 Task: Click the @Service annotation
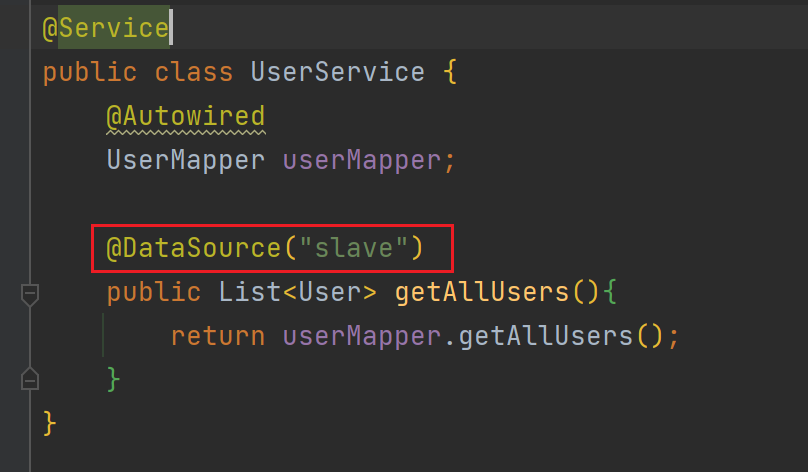click(104, 28)
